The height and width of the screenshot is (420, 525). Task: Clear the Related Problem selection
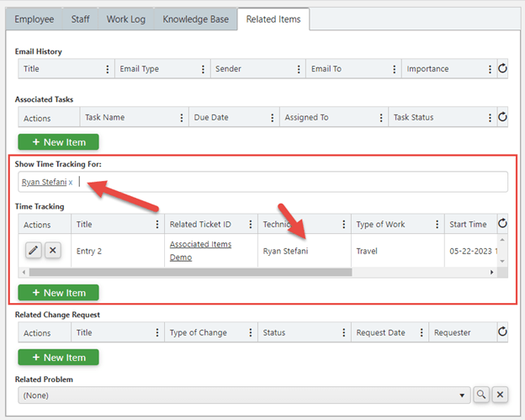pyautogui.click(x=500, y=395)
